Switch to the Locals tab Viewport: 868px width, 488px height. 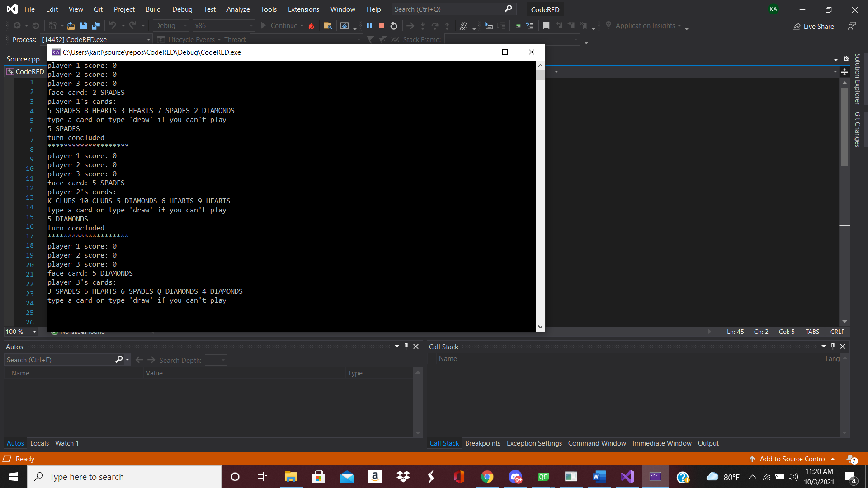point(39,443)
